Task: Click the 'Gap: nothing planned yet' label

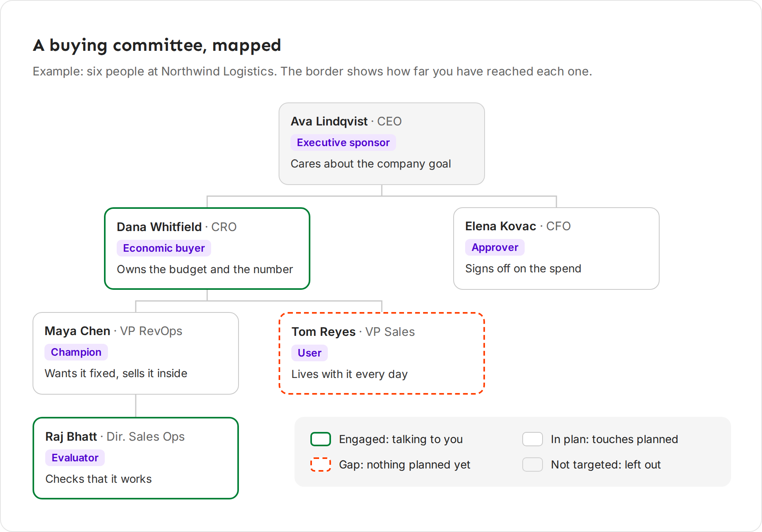Action: [404, 465]
